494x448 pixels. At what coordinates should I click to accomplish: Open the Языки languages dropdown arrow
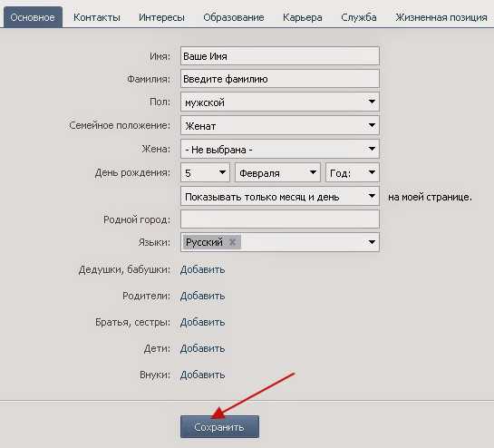coord(372,242)
